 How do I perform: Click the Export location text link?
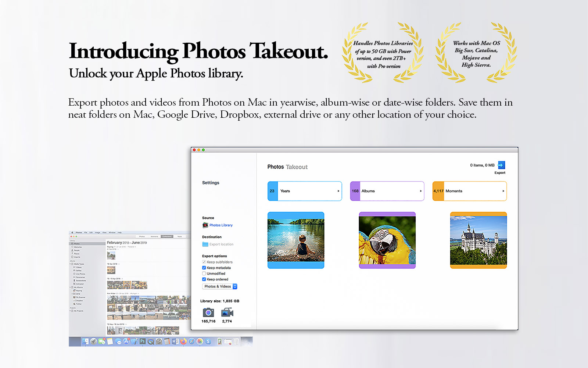pyautogui.click(x=221, y=244)
